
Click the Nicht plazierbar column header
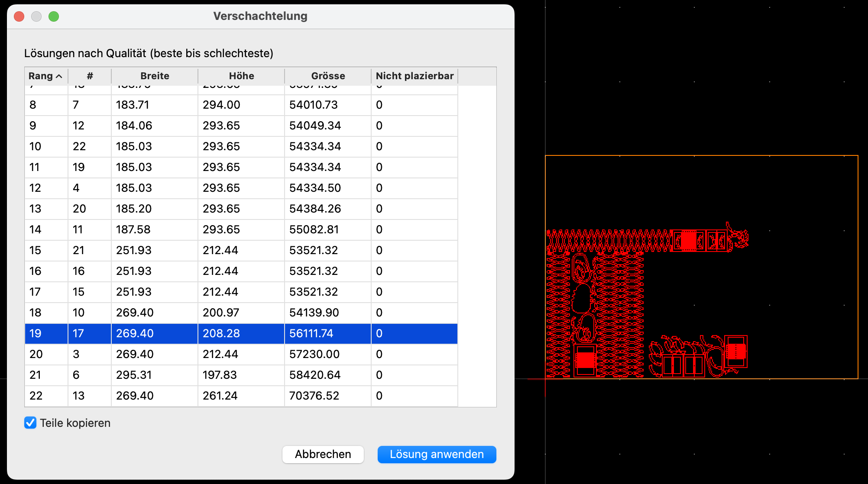(x=415, y=76)
